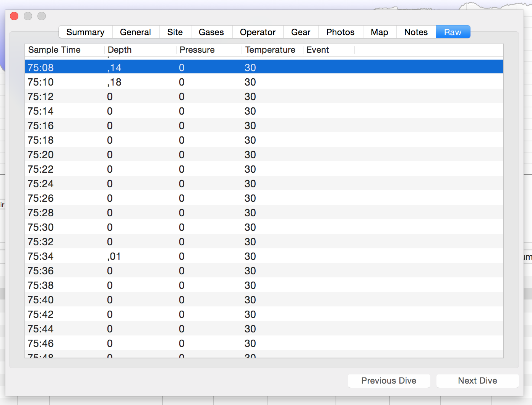
Task: Switch to the Operator tab
Action: tap(258, 32)
